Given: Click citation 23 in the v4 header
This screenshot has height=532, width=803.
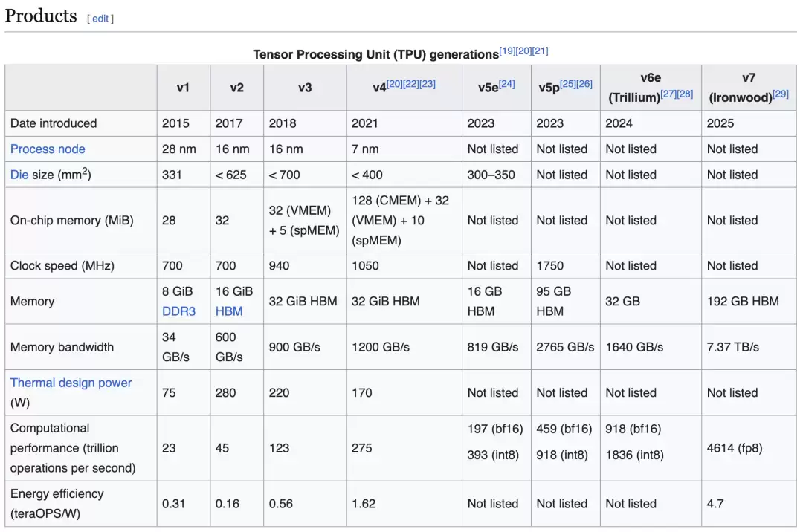Looking at the screenshot, I should tap(428, 84).
